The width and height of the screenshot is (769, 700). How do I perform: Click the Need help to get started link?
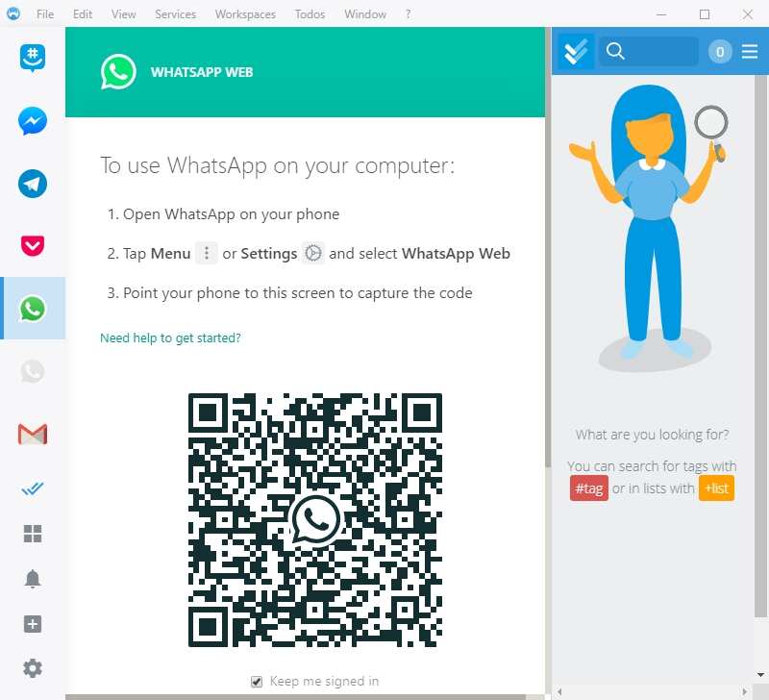point(170,338)
